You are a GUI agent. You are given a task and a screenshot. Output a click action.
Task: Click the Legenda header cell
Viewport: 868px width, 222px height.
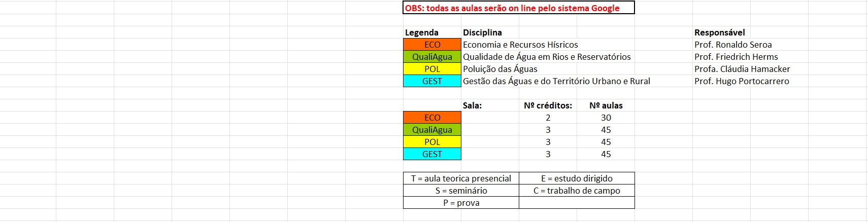tap(432, 32)
